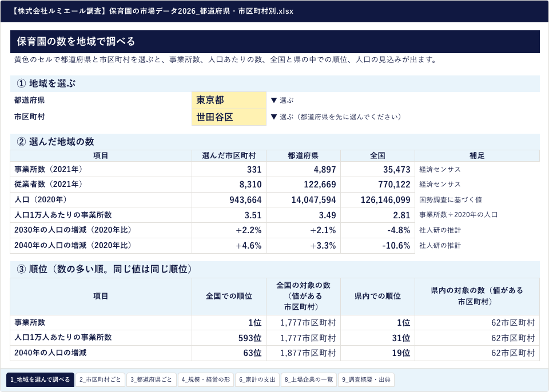This screenshot has width=549, height=392.
Task: Click the employee count 8,310
Action: pos(229,184)
